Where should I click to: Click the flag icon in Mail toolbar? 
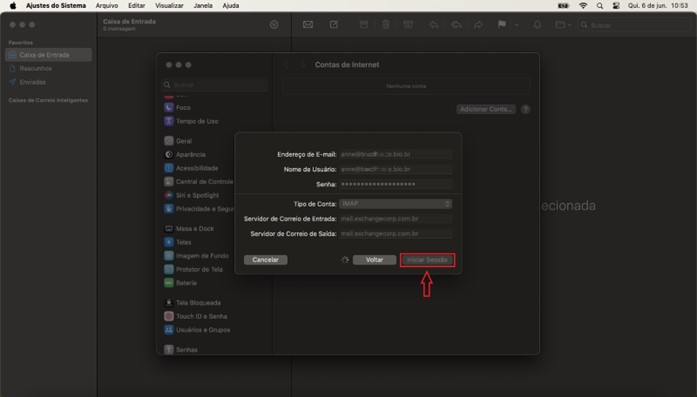click(x=502, y=24)
